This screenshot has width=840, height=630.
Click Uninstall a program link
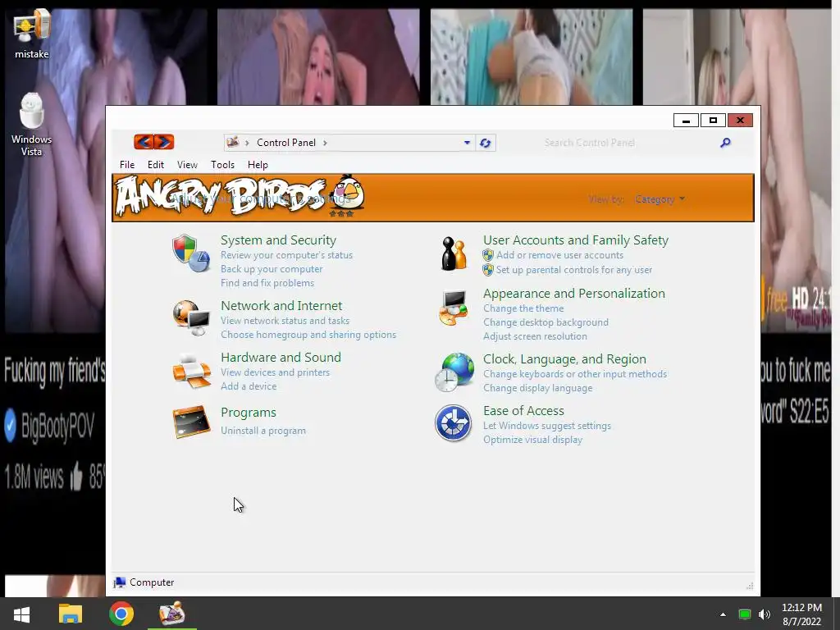[263, 431]
